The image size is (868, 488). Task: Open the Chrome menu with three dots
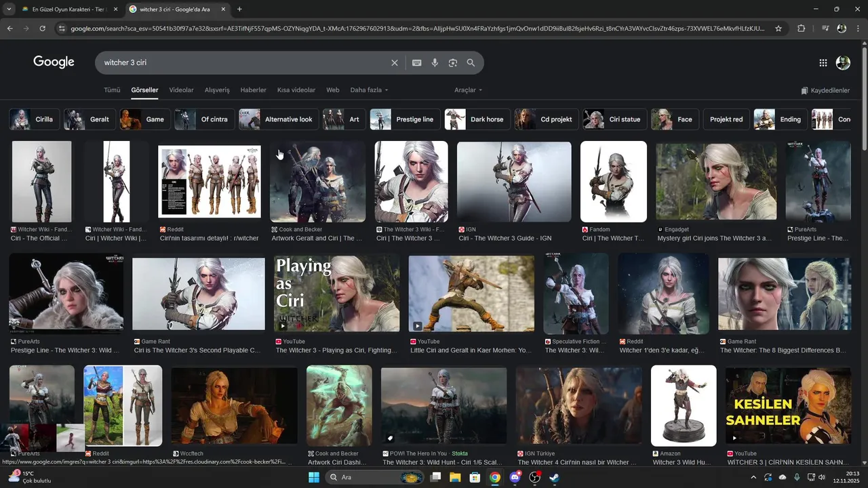click(858, 28)
